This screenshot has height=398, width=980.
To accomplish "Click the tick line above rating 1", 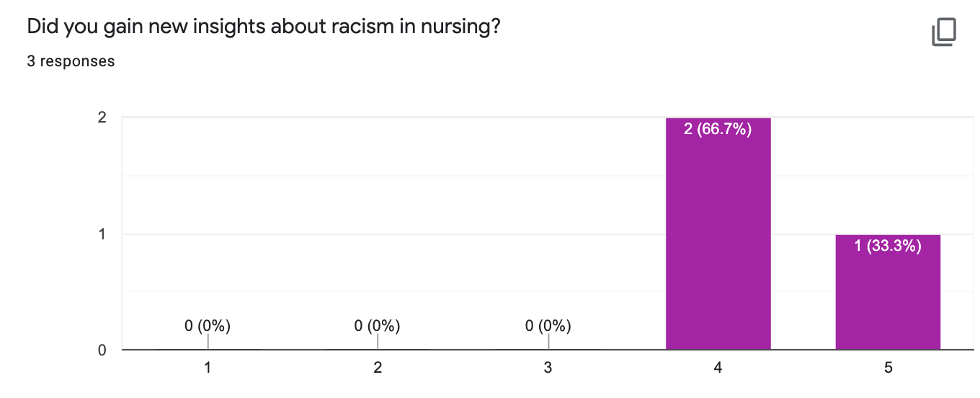I will click(208, 342).
